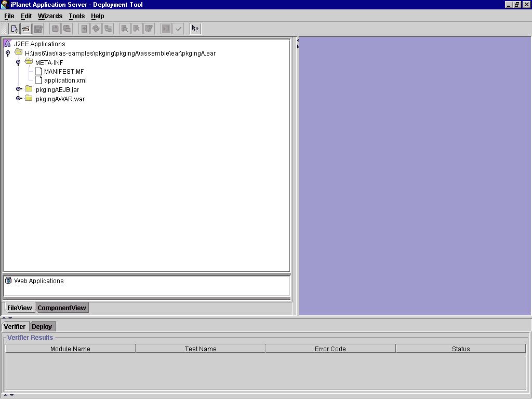Viewport: 532px width, 399px height.
Task: Open the Wizards menu
Action: coord(50,16)
